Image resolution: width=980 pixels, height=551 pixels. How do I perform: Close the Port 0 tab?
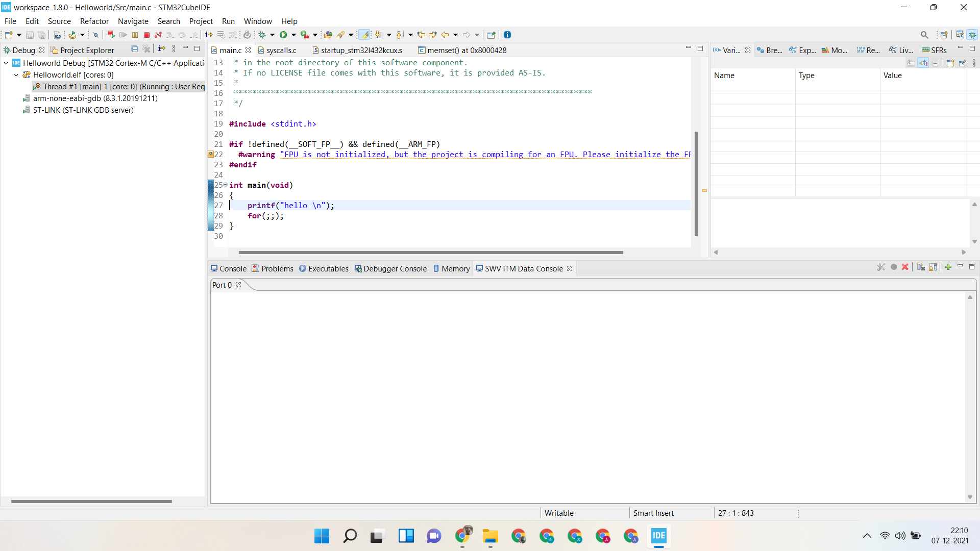click(x=238, y=285)
